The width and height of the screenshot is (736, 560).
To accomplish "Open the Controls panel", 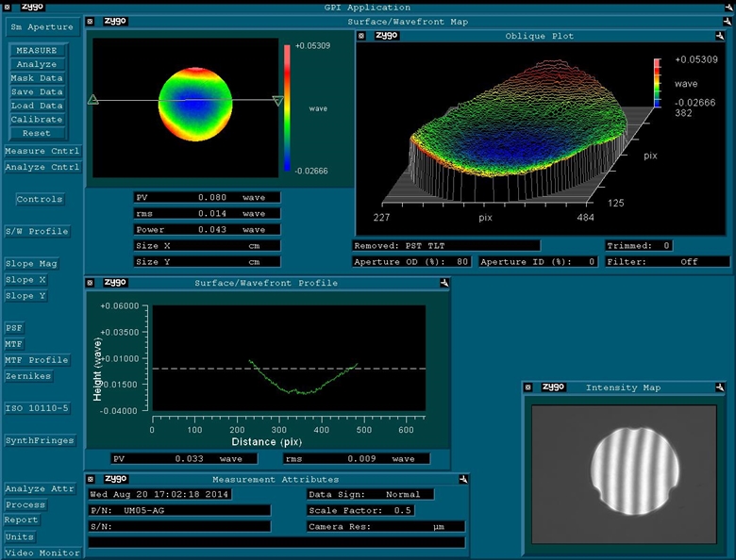I will tap(40, 199).
